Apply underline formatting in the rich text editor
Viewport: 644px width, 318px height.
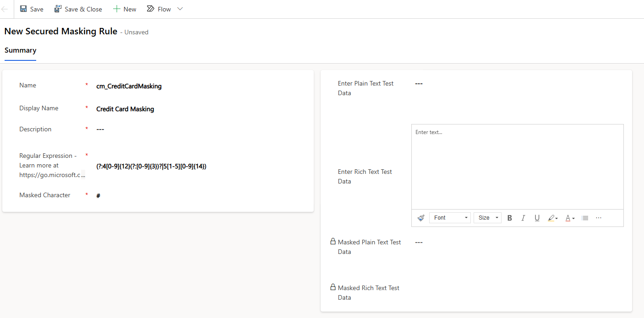[x=537, y=218]
